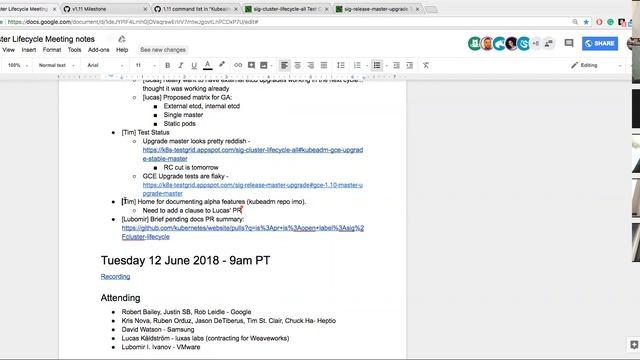
Task: Set justified text alignment
Action: pos(324,65)
